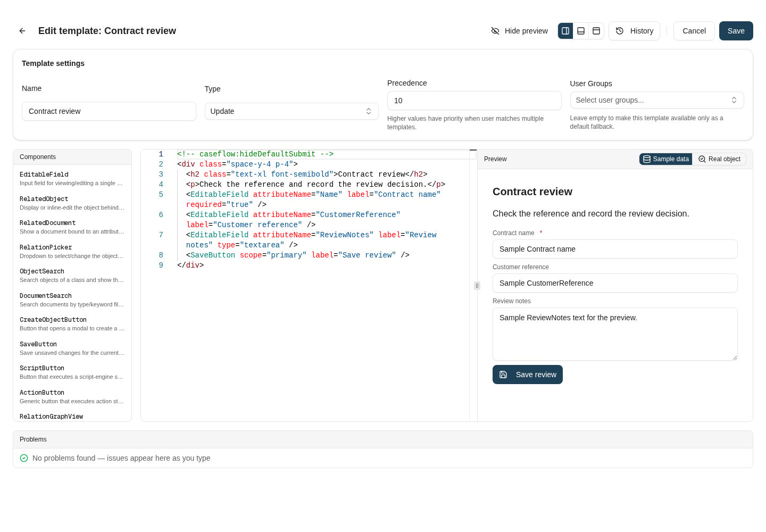Pick the EditableField component
The image size is (766, 532).
point(72,178)
